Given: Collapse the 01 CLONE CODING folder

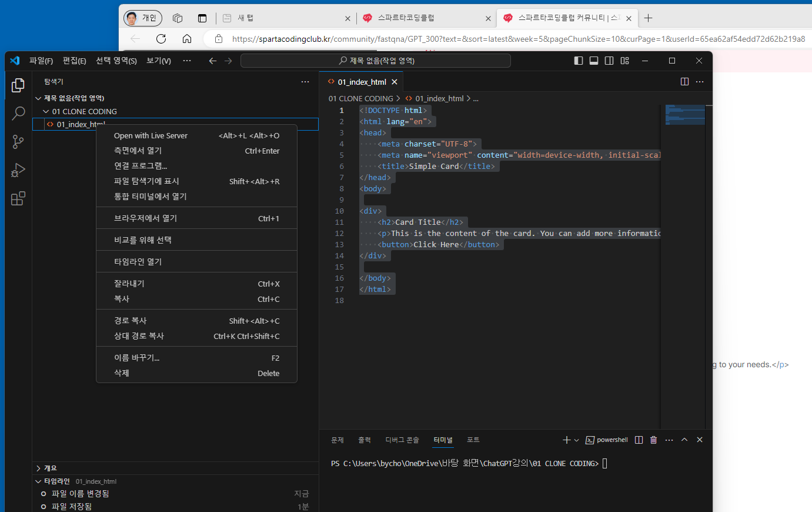Looking at the screenshot, I should pos(175,111).
